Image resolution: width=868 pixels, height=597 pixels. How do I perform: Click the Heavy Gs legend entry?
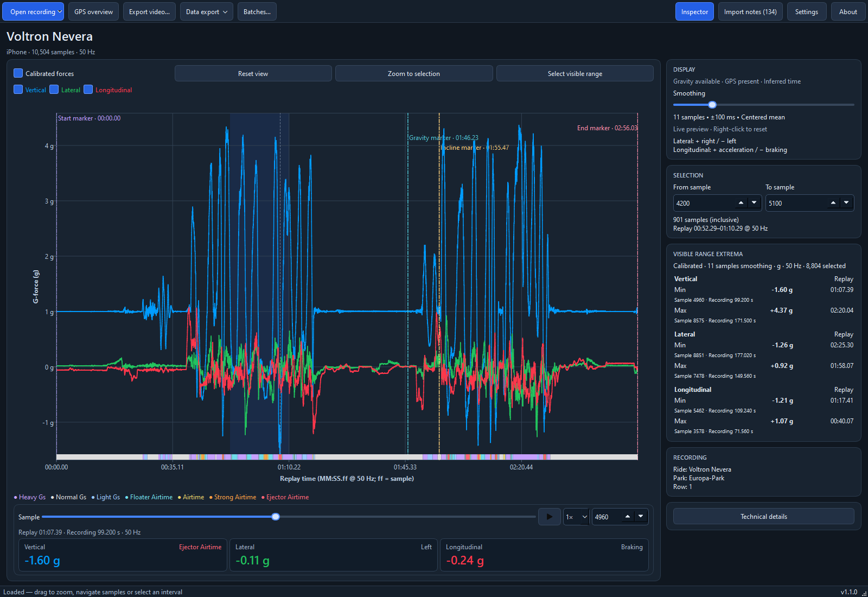pos(30,497)
